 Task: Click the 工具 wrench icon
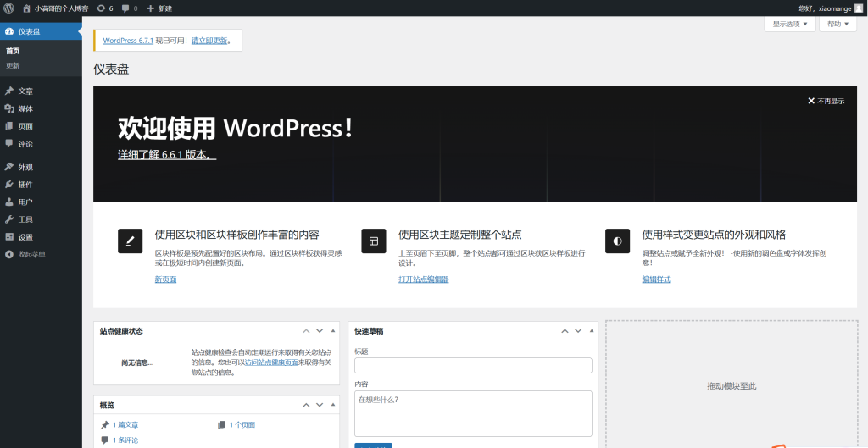(8, 219)
